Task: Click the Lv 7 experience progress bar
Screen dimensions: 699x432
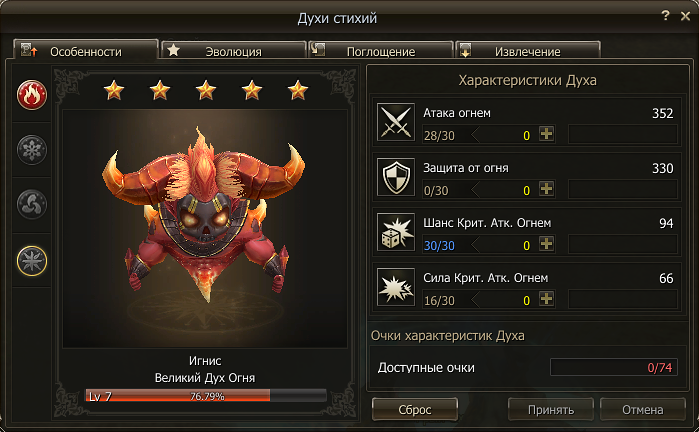Action: coord(206,395)
